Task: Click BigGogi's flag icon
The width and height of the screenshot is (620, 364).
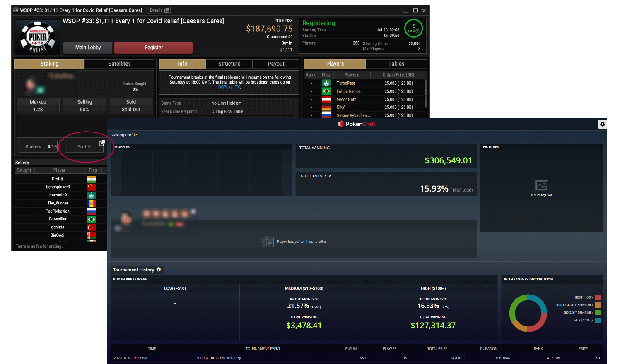Action: click(91, 235)
